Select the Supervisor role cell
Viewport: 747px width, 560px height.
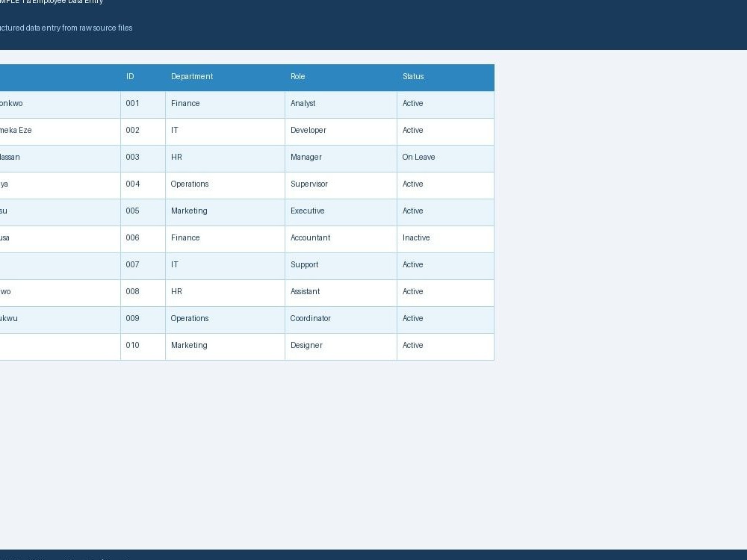point(341,185)
